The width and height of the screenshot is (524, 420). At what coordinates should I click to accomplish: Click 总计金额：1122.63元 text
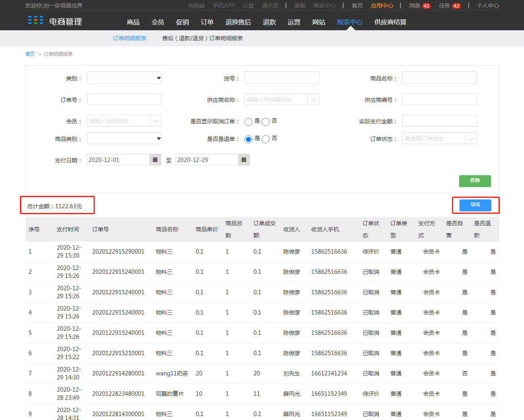(55, 206)
